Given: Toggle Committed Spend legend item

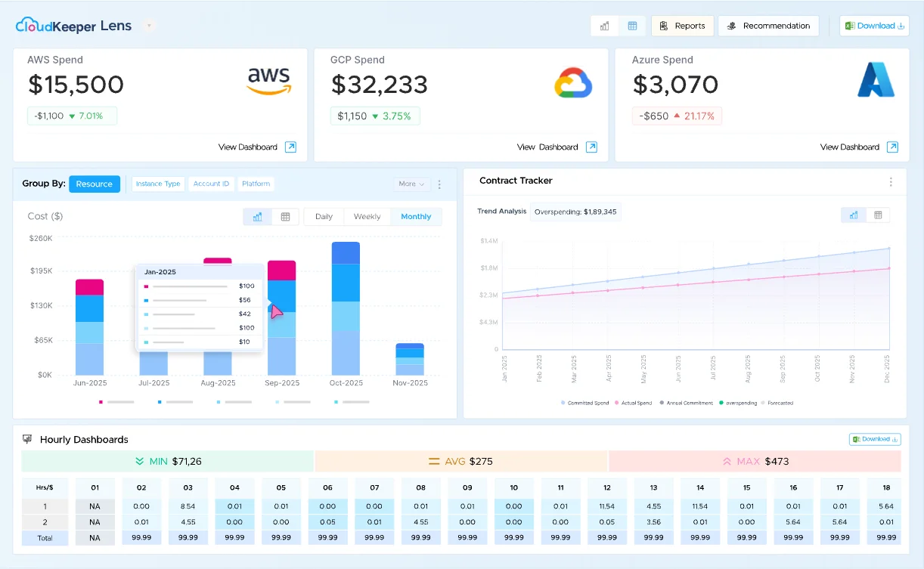Looking at the screenshot, I should pos(585,403).
